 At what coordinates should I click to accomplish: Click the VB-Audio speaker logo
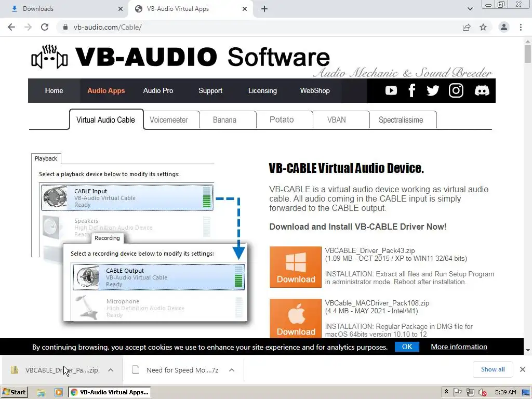tap(49, 57)
